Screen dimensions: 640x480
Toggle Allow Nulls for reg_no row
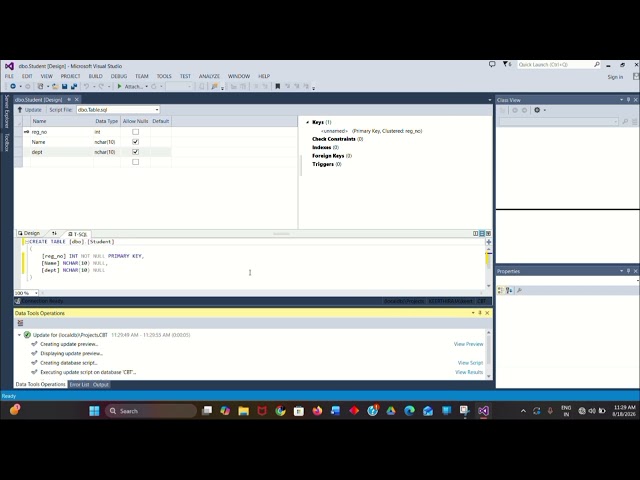coord(136,132)
